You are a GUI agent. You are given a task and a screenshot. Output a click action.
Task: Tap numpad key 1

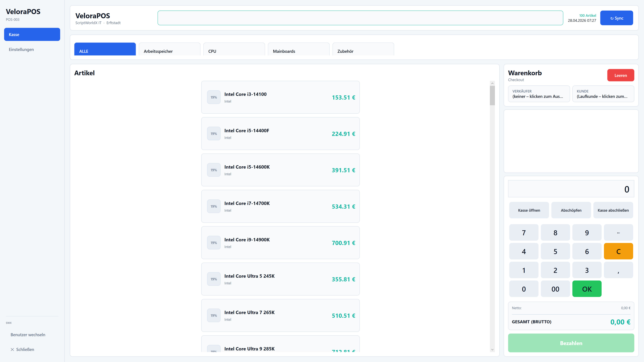524,270
